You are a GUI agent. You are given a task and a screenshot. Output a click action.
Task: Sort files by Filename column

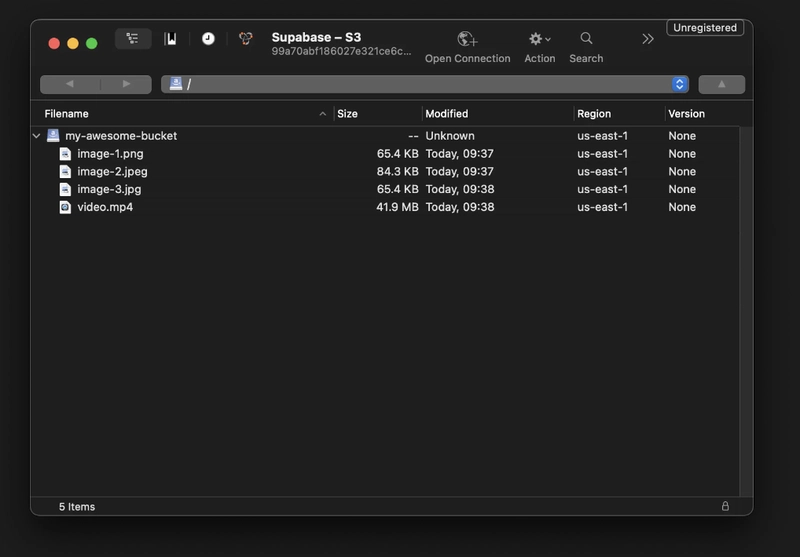point(180,114)
